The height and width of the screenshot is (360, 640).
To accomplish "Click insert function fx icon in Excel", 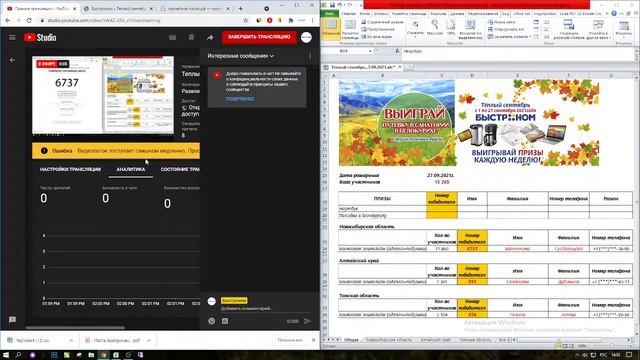I will tap(397, 51).
